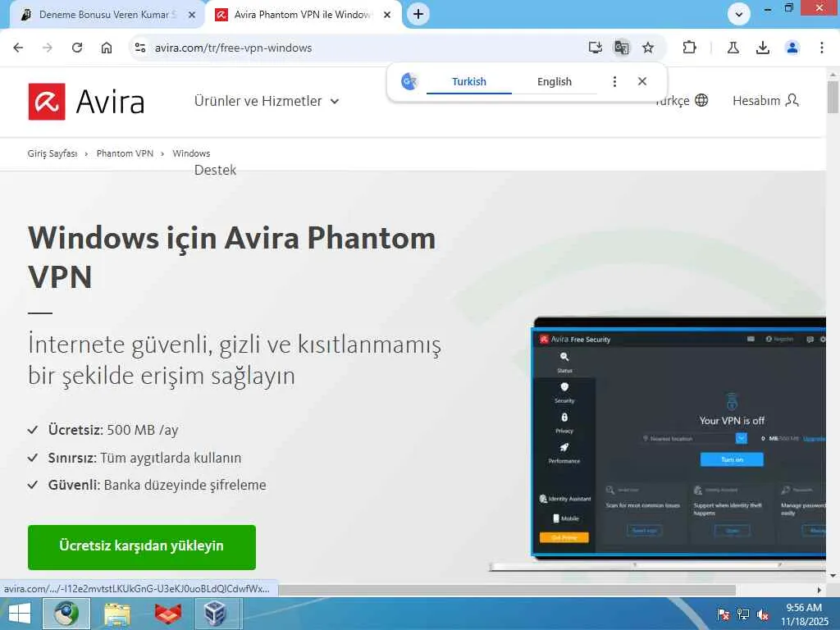Open File Explorer from taskbar
The height and width of the screenshot is (630, 840).
pos(116,614)
